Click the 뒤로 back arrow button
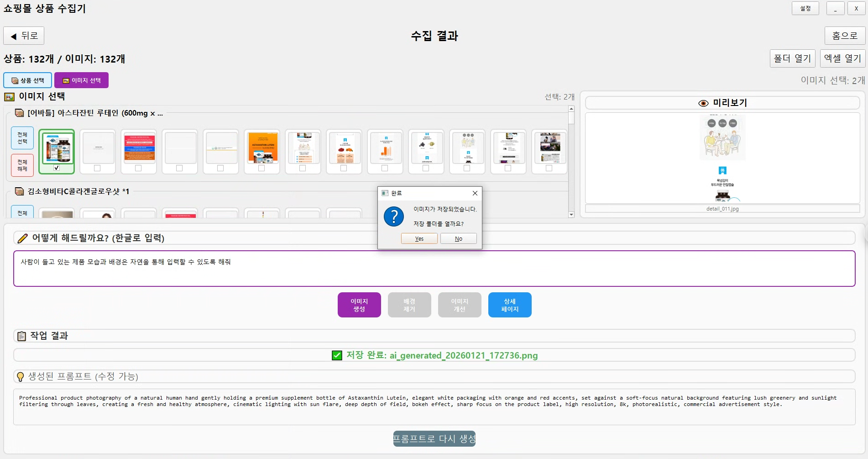868x459 pixels. [x=24, y=36]
